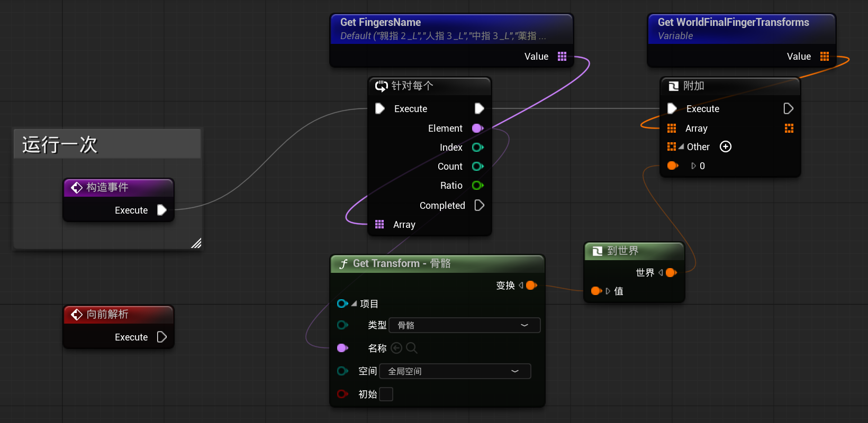Open the 空间 dropdown showing 全局空间

coord(455,371)
